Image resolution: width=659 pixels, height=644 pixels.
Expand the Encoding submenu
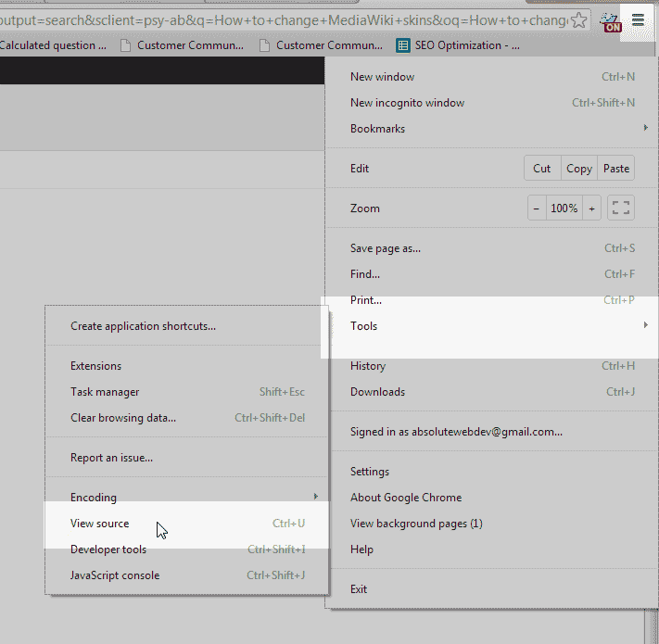click(x=186, y=498)
